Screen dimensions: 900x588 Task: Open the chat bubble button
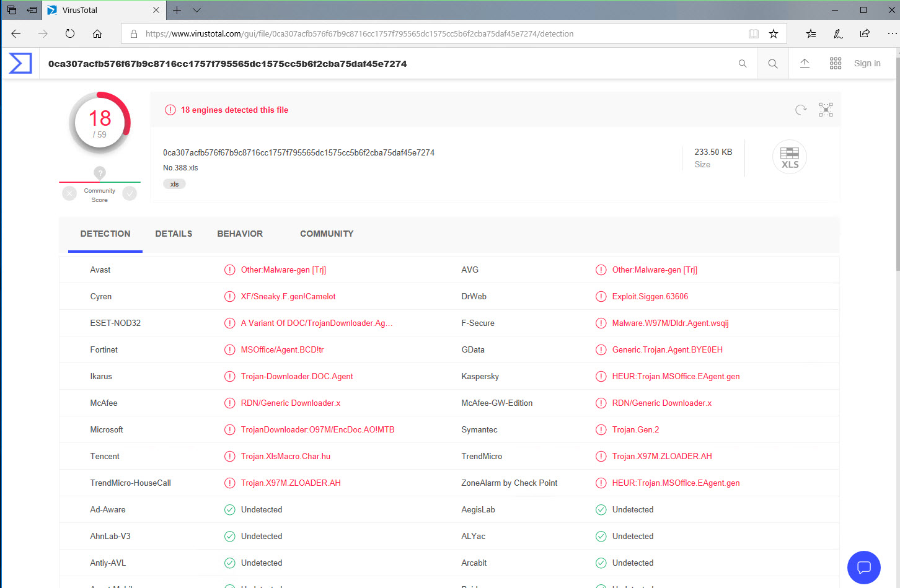[x=864, y=567]
